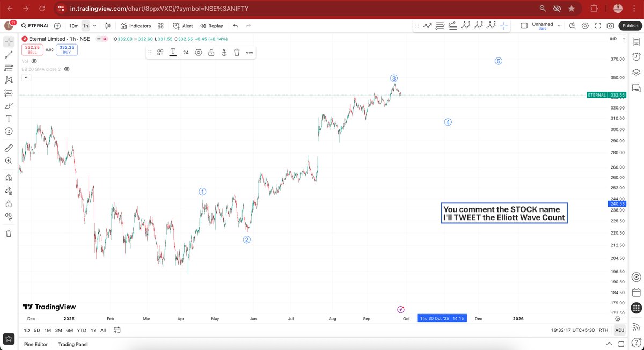The image size is (644, 350).
Task: Expand the timeframe interval dropdown
Action: (94, 26)
